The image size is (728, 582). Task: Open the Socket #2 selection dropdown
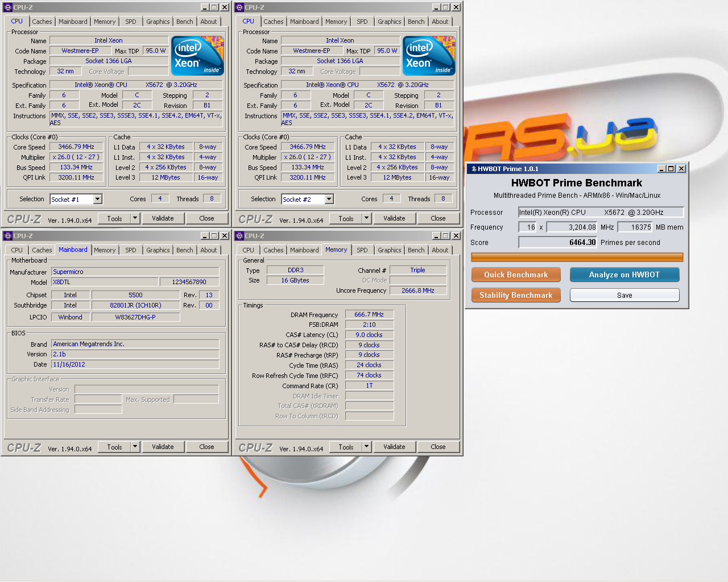click(x=329, y=199)
